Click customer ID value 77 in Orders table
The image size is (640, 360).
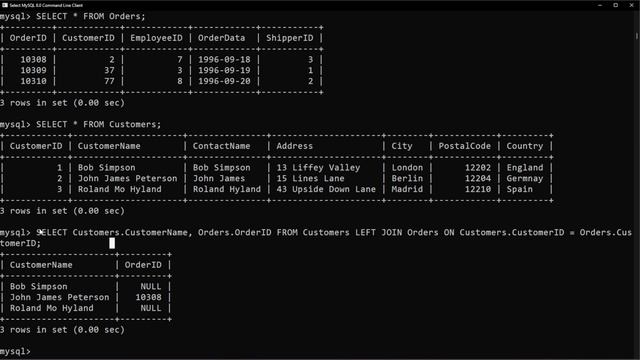pos(109,81)
